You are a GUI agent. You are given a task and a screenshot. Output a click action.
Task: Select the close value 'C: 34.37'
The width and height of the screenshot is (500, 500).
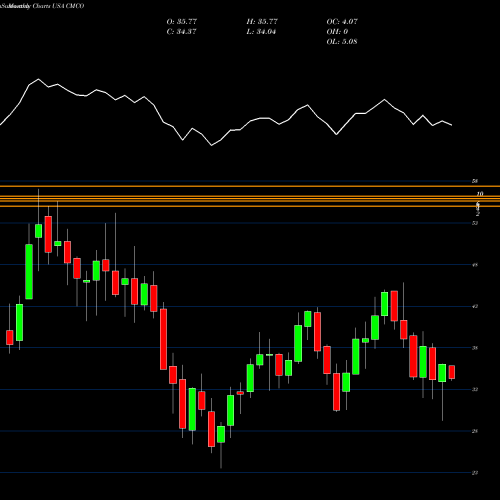pyautogui.click(x=181, y=32)
